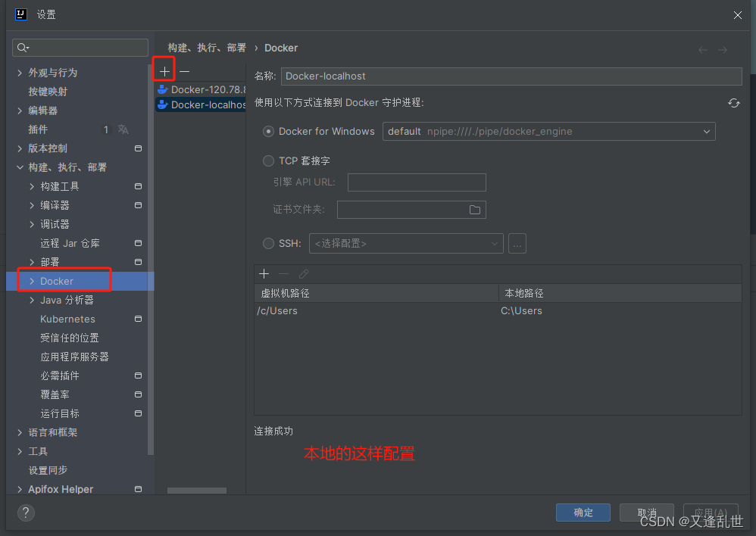Image resolution: width=756 pixels, height=536 pixels.
Task: Click the project-level icon beside 必需插件
Action: (138, 376)
